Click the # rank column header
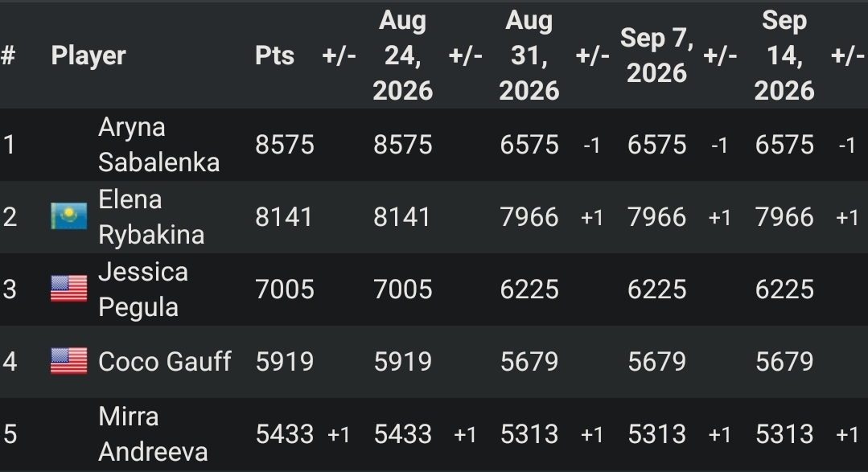The height and width of the screenshot is (472, 868). [8, 55]
